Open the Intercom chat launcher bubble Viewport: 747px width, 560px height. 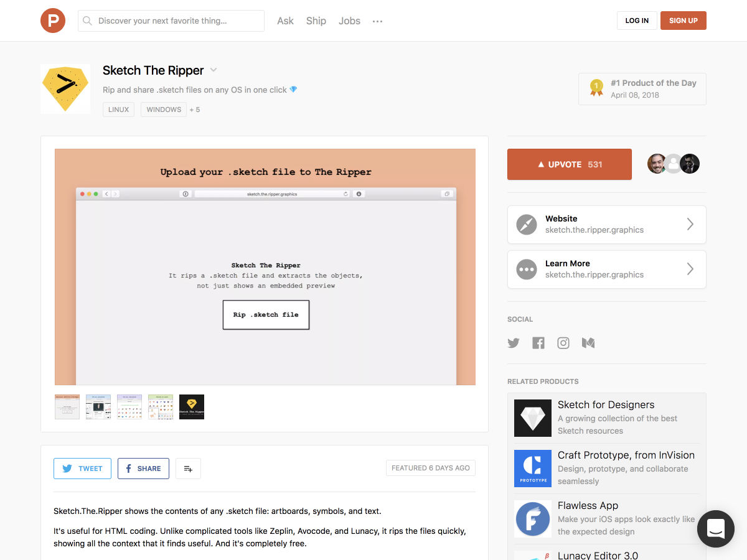(716, 529)
